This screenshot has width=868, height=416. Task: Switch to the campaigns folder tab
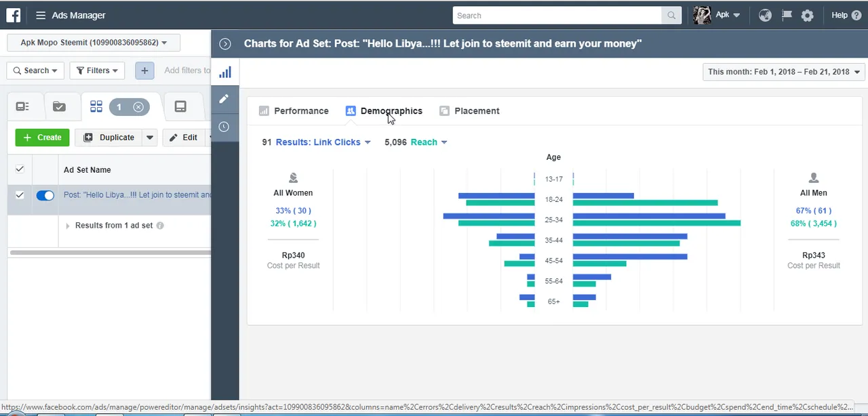pos(60,106)
